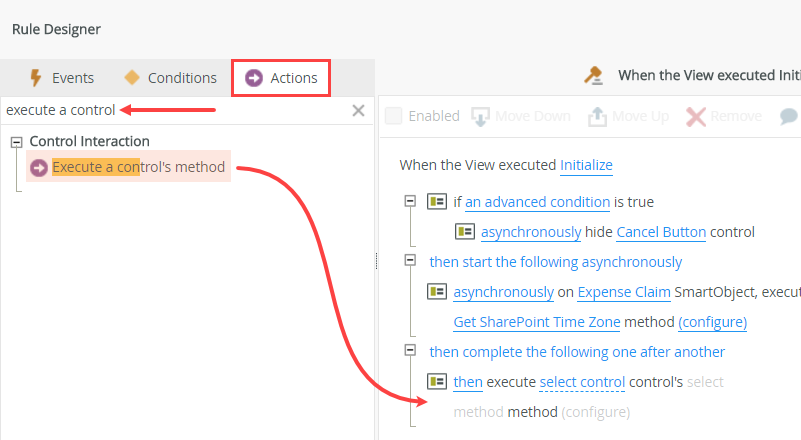The image size is (801, 440).
Task: Click the Move Down arrow icon
Action: [481, 116]
